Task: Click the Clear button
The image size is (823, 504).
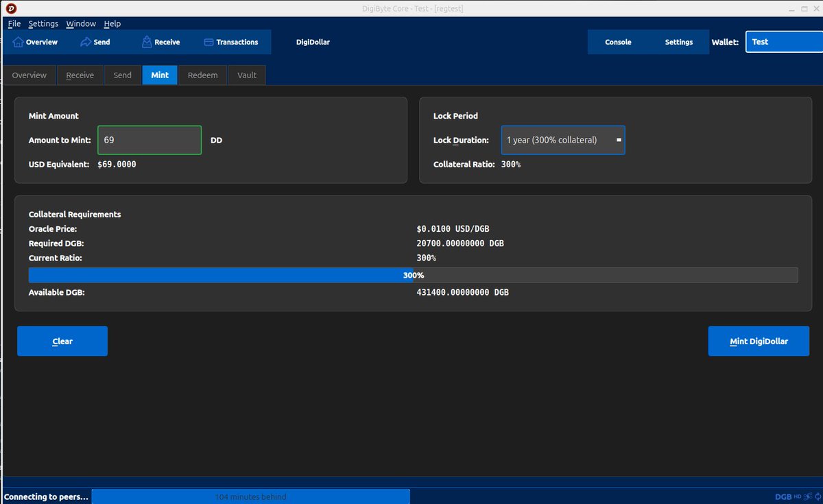Action: [62, 341]
